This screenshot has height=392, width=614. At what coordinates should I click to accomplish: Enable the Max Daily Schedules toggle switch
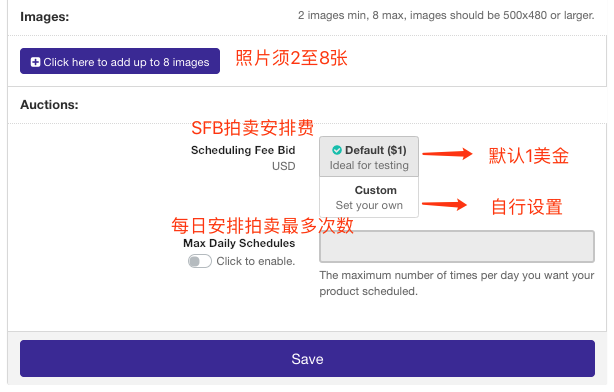tap(200, 261)
